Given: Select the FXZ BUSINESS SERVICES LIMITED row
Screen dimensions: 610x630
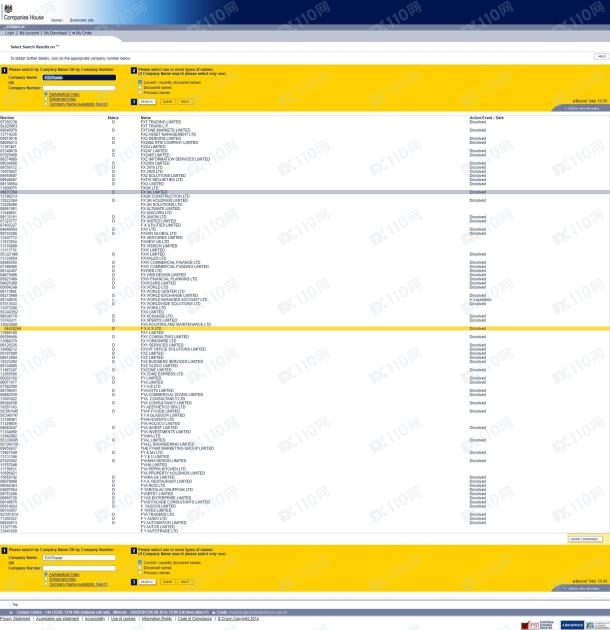Looking at the screenshot, I should click(x=305, y=362).
